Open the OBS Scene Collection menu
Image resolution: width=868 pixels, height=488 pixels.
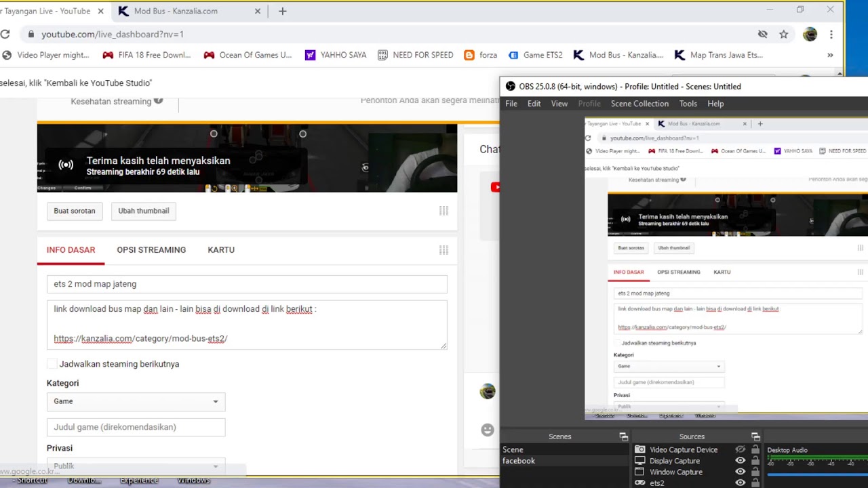[639, 104]
